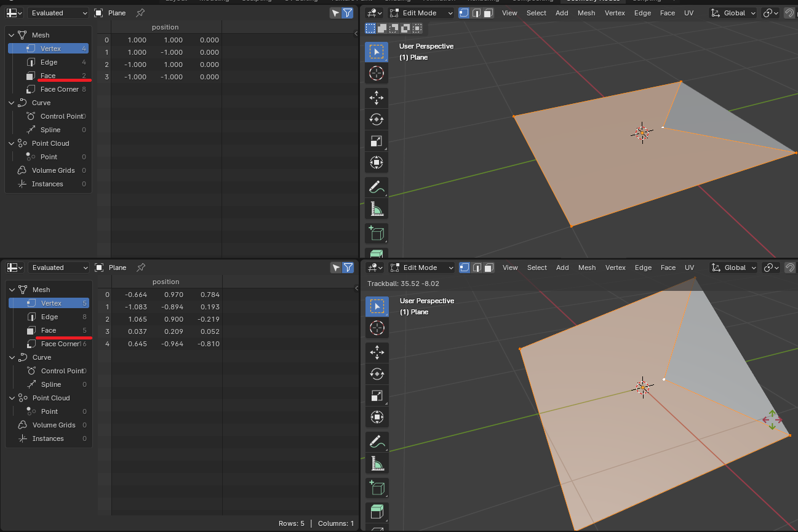Viewport: 798px width, 532px height.
Task: Select the Scale tool in the lower viewport
Action: (377, 395)
